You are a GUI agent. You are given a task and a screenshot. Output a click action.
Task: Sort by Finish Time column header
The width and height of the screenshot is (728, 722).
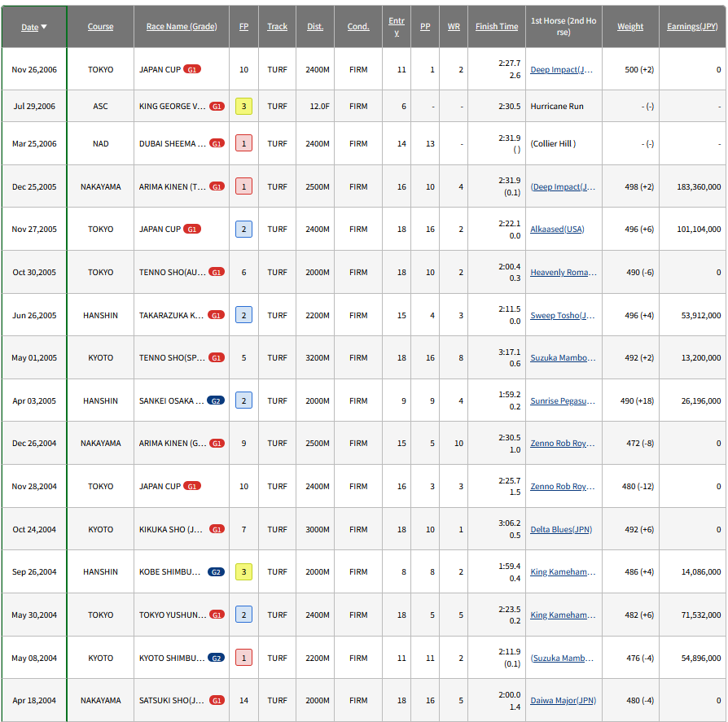(497, 26)
